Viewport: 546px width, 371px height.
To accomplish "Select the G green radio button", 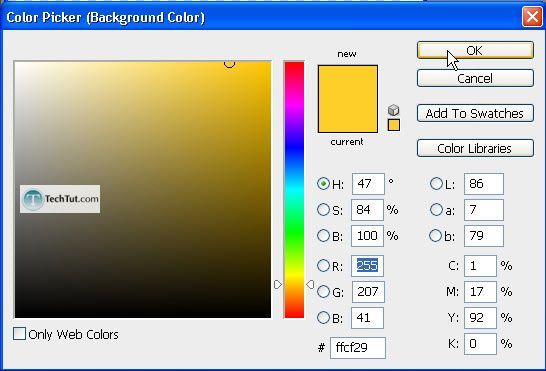I will (x=323, y=291).
